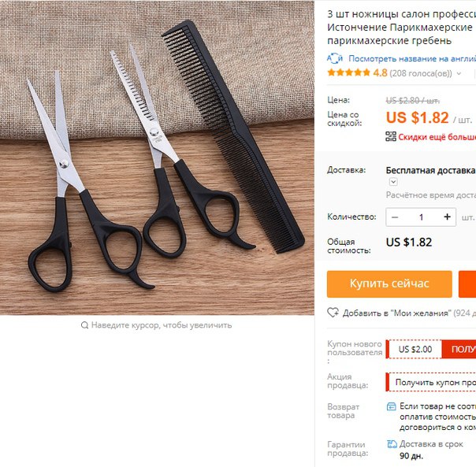This screenshot has height=467, width=476.
Task: Increase quantity with the plus button
Action: (x=447, y=217)
